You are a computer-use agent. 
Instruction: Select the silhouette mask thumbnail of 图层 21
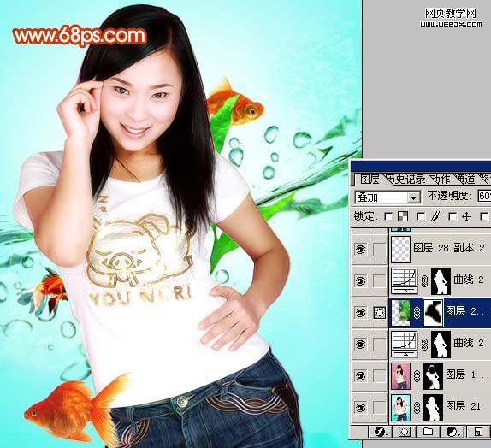coord(433,407)
